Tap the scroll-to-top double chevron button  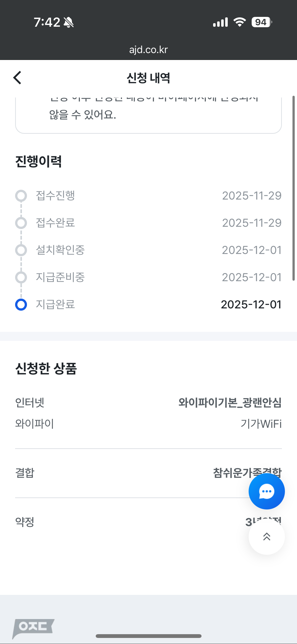point(267,537)
